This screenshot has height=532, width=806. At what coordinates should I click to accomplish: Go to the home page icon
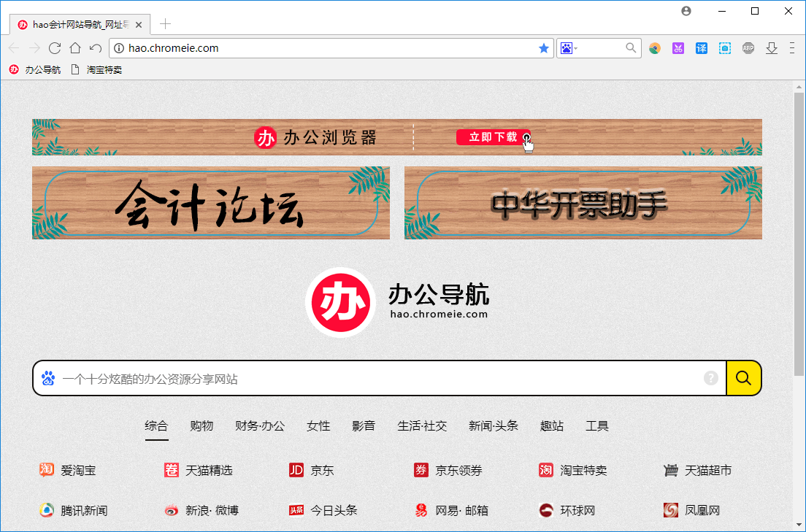coord(75,48)
